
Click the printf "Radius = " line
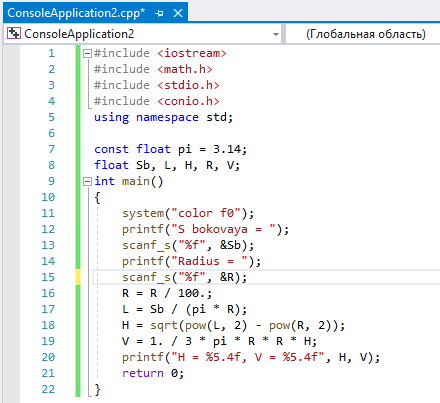coord(191,261)
